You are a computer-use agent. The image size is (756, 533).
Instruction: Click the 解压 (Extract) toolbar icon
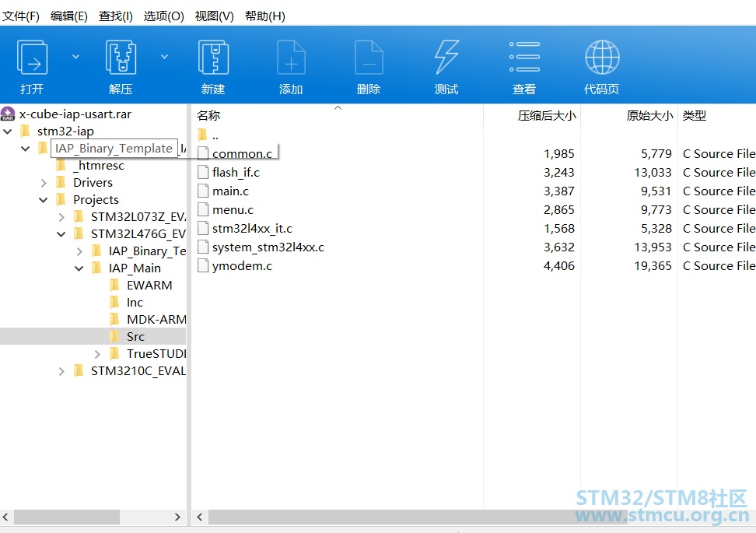coord(121,58)
